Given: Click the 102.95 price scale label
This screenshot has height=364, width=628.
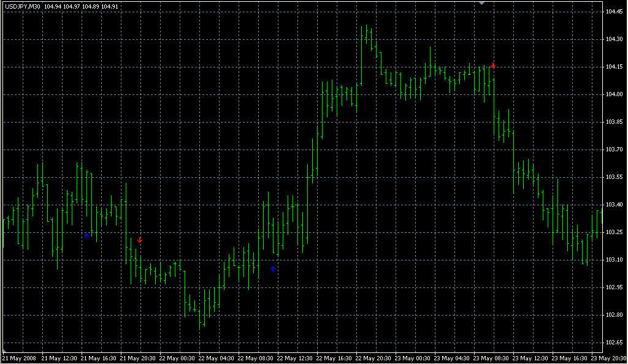Looking at the screenshot, I should [x=615, y=287].
